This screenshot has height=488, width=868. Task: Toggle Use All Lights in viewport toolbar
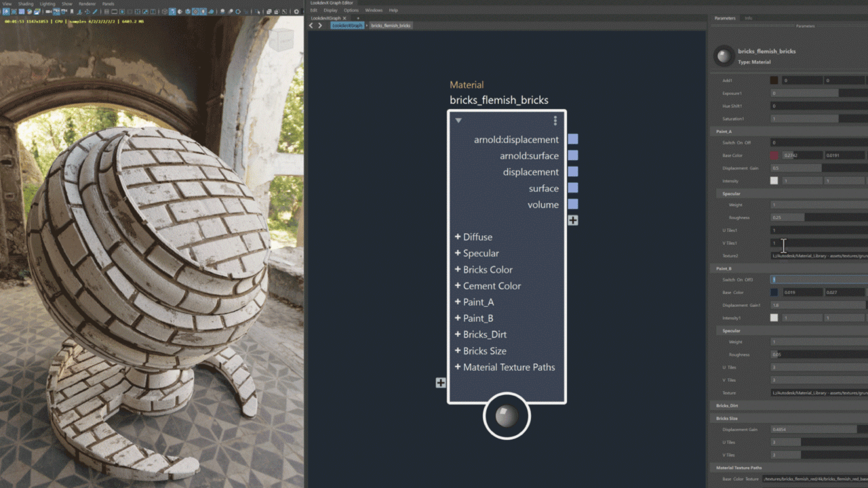[203, 12]
